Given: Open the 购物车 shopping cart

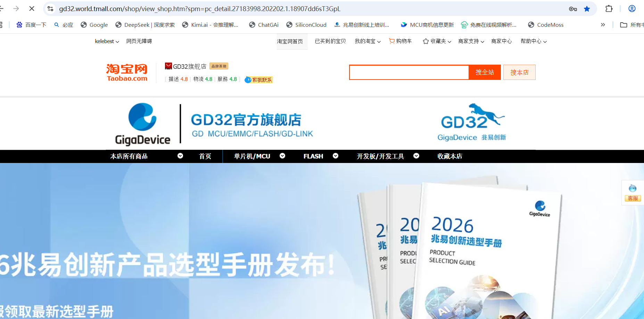Looking at the screenshot, I should click(x=401, y=41).
